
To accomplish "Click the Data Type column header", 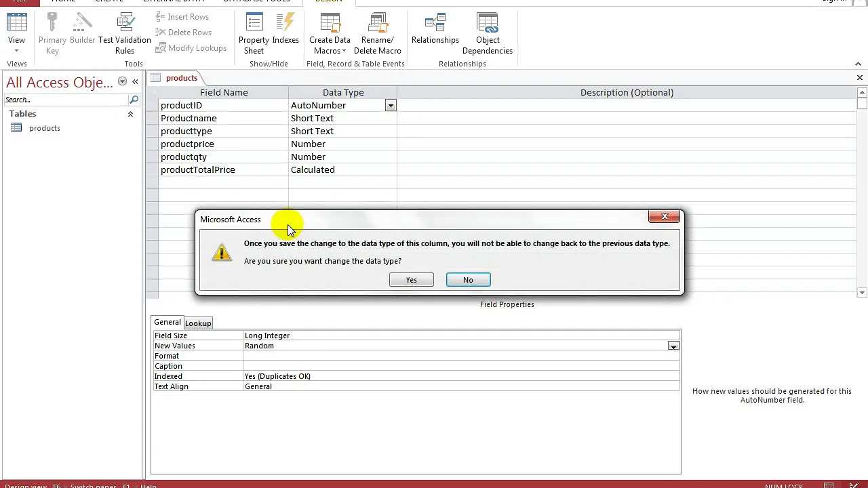I will tap(343, 92).
